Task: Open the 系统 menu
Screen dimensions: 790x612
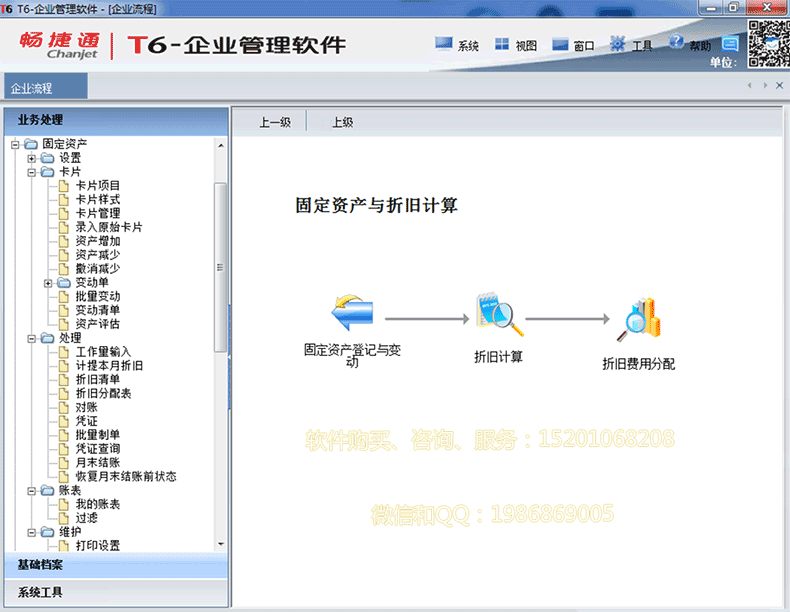Action: tap(468, 46)
